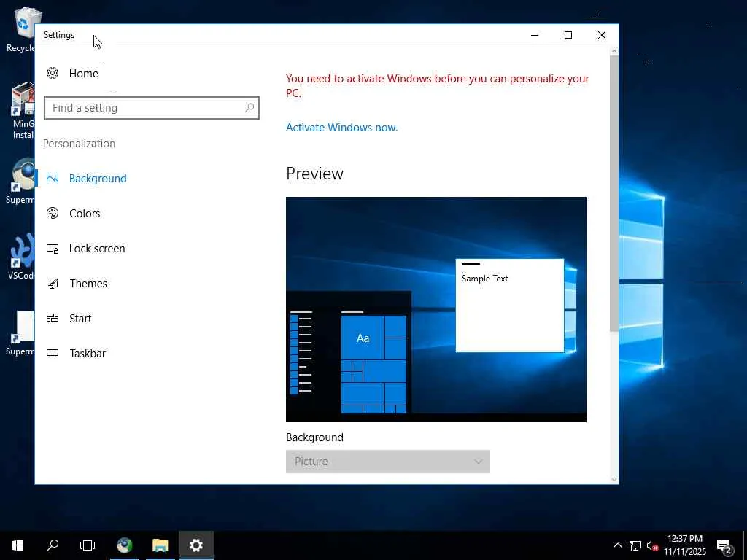Click into Find a setting search box
Screen dimensions: 747x560
pyautogui.click(x=152, y=108)
